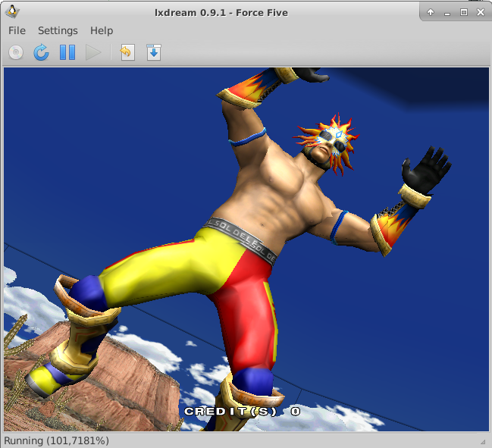Screen dimensions: 492x448
Task: Click the window resize grip corner
Action: [x=483, y=441]
